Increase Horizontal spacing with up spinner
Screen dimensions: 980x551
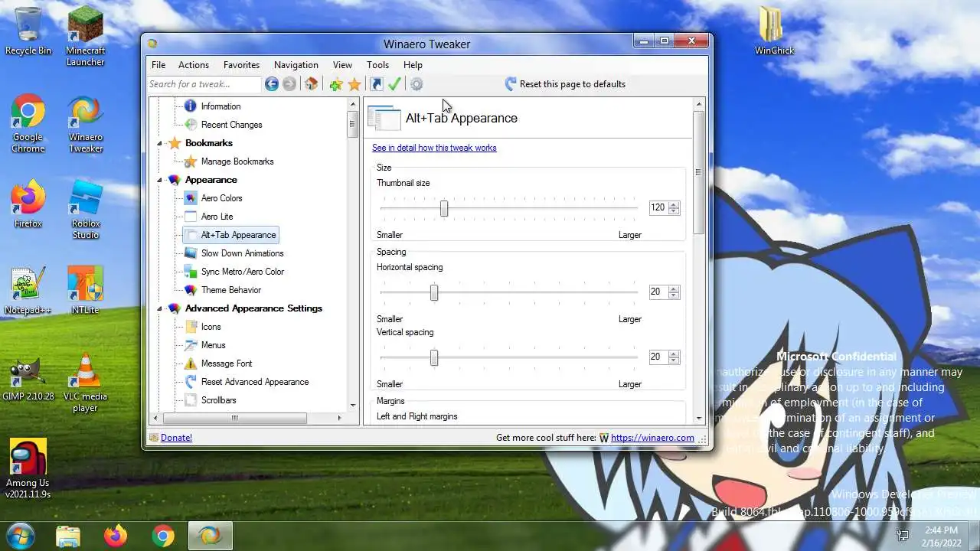(x=674, y=289)
